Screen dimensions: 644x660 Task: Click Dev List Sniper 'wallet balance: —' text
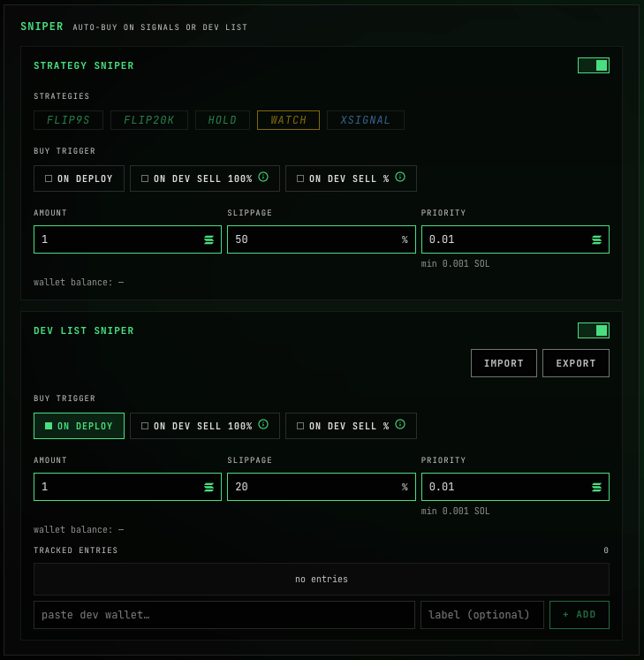[79, 530]
